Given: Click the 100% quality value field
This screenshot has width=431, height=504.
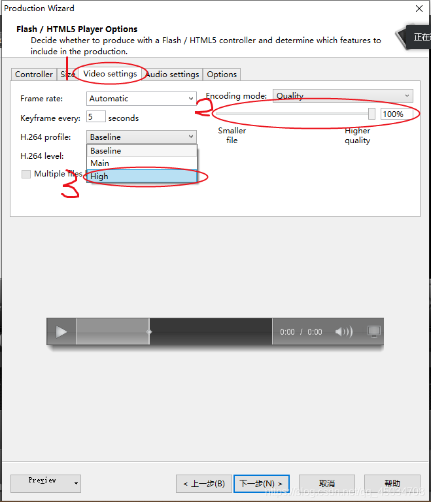Looking at the screenshot, I should 396,114.
